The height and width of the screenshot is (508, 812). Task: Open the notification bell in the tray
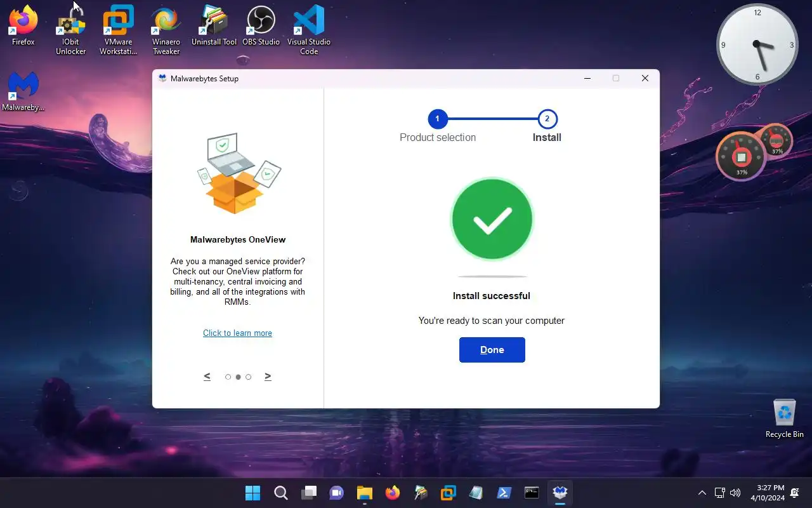(795, 493)
